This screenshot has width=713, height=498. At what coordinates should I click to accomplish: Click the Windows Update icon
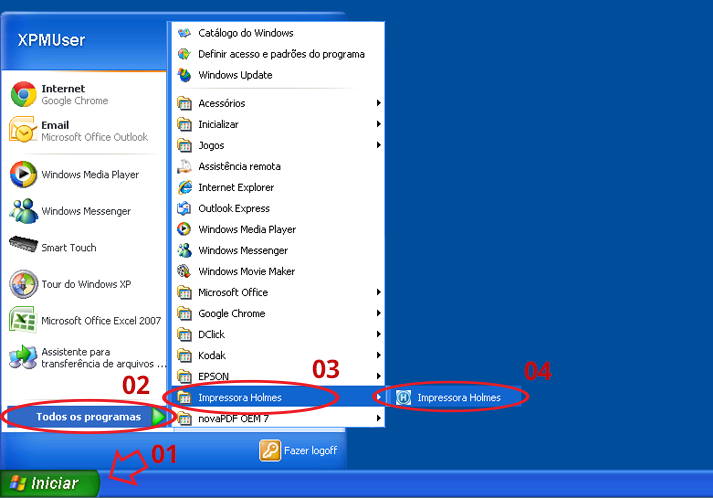click(x=184, y=75)
